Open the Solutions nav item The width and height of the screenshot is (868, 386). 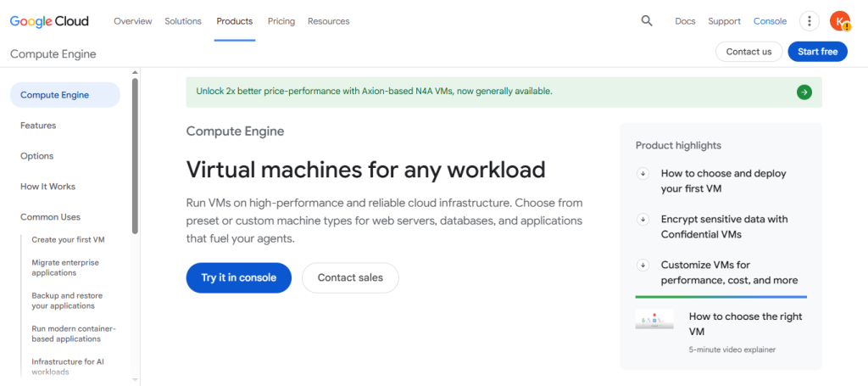pos(183,21)
